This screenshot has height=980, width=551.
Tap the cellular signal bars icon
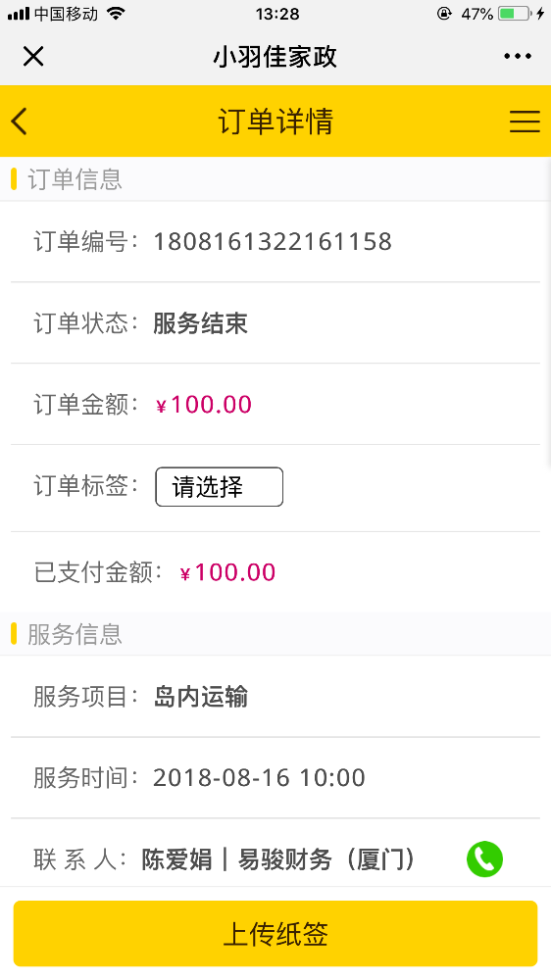click(x=18, y=14)
